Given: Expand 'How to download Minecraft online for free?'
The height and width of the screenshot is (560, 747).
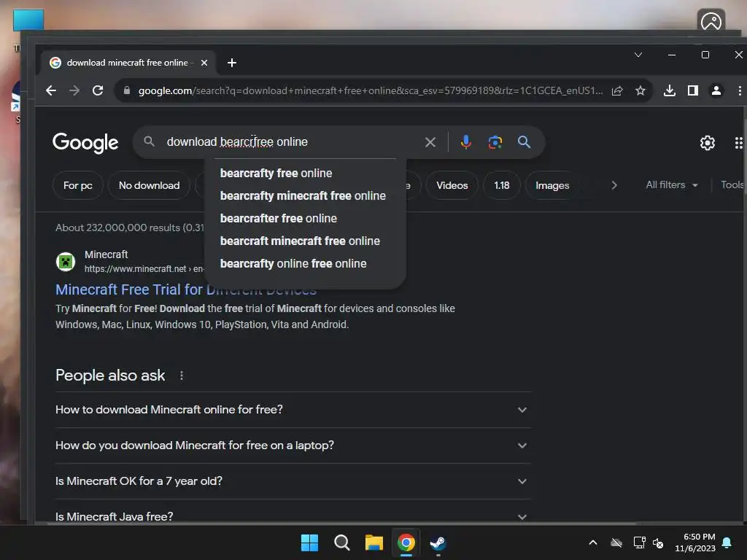Looking at the screenshot, I should coord(293,410).
